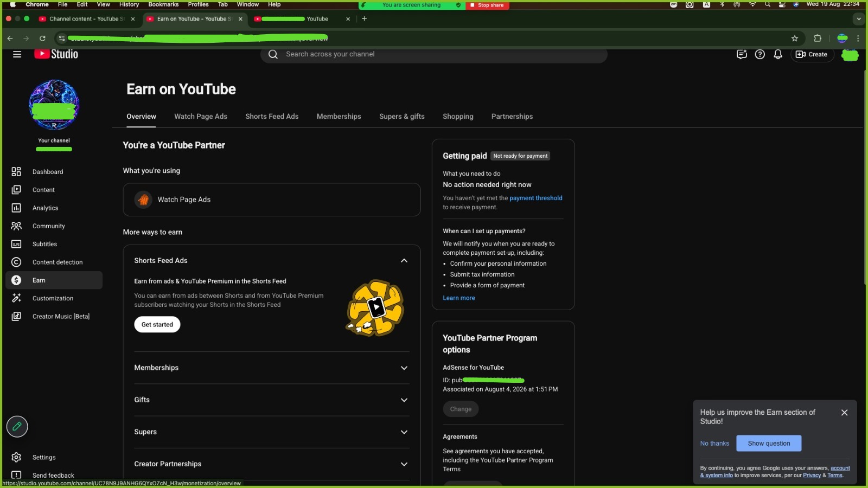Open the Memberships tab
This screenshot has height=488, width=868.
coord(339,117)
